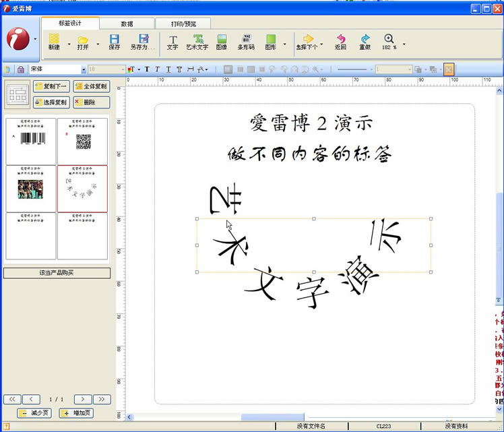
Task: Click the new page icon beside lock
Action: click(7, 69)
